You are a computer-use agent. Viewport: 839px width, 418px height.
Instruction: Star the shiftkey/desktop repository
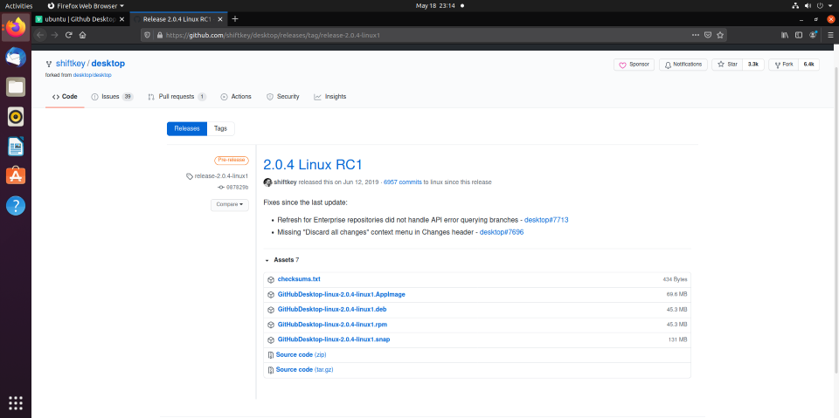(727, 64)
